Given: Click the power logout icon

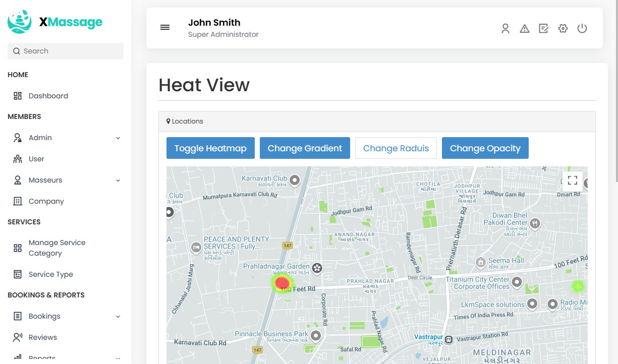Looking at the screenshot, I should [x=582, y=29].
